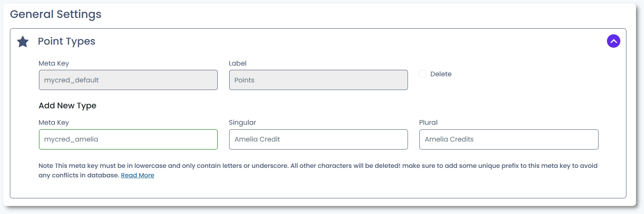This screenshot has height=214, width=644.
Task: Click the Singular field caption
Action: pos(242,122)
